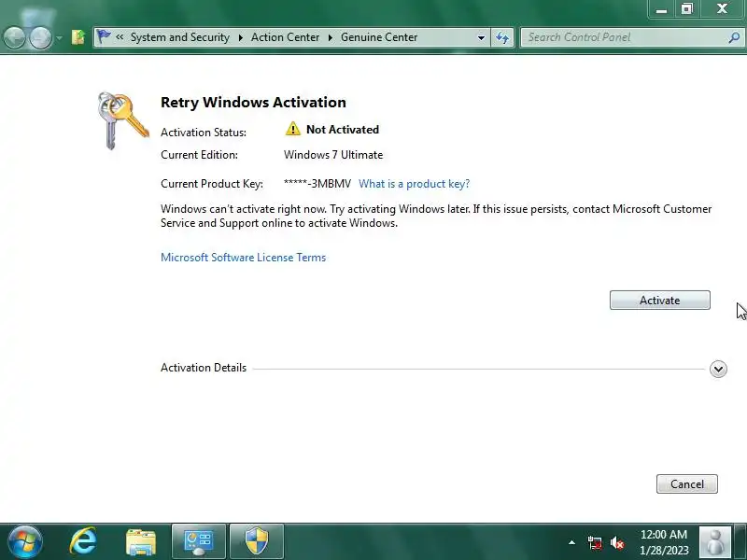
Task: Go back with the Back arrow button
Action: click(x=14, y=37)
